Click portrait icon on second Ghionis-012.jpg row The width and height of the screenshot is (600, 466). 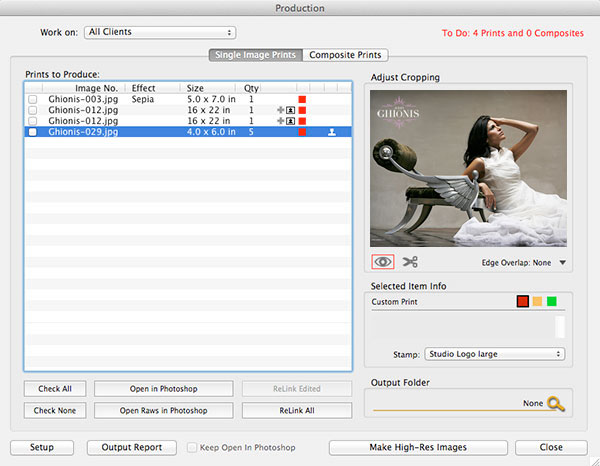[x=291, y=120]
